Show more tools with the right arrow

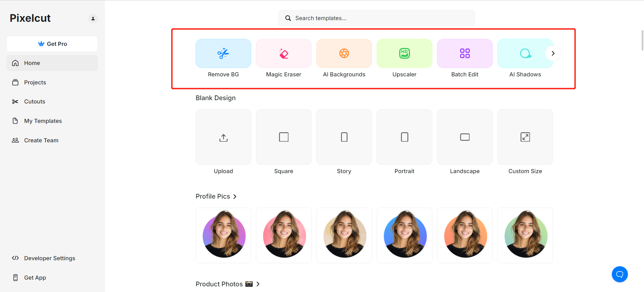click(x=553, y=53)
